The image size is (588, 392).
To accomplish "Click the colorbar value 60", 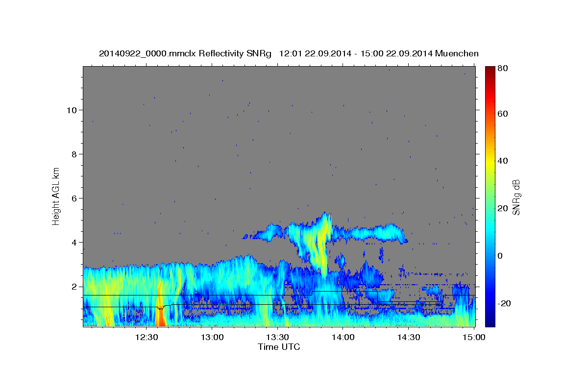I will point(504,114).
